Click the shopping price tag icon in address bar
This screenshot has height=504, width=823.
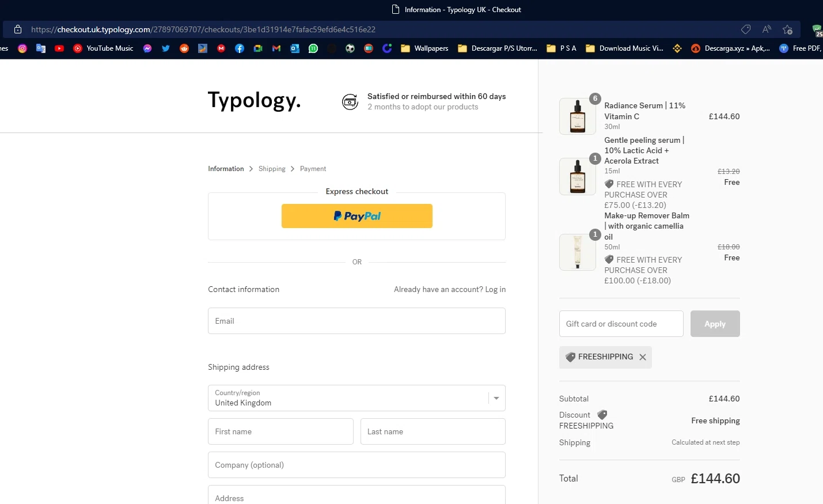[746, 29]
